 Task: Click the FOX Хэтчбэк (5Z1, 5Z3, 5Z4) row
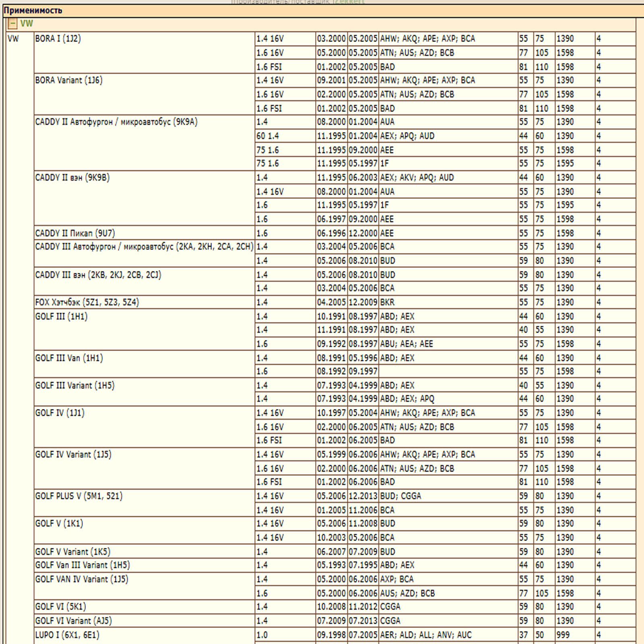pos(87,302)
